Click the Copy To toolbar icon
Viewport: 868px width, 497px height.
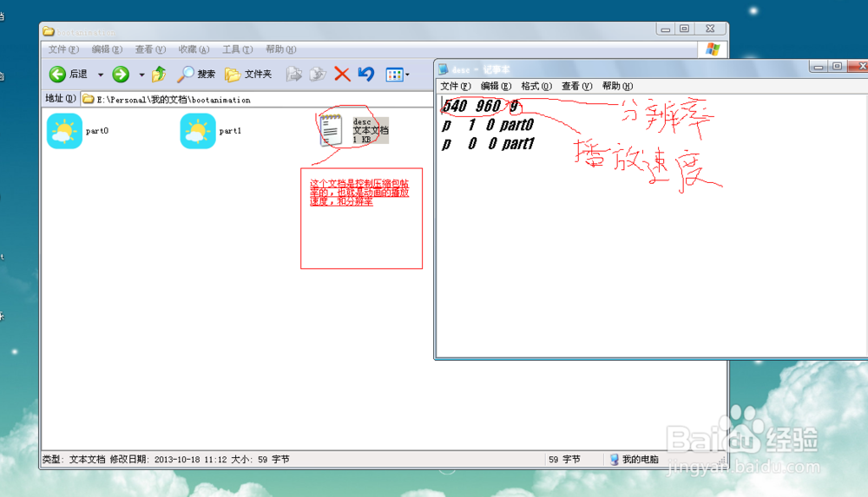pos(318,75)
